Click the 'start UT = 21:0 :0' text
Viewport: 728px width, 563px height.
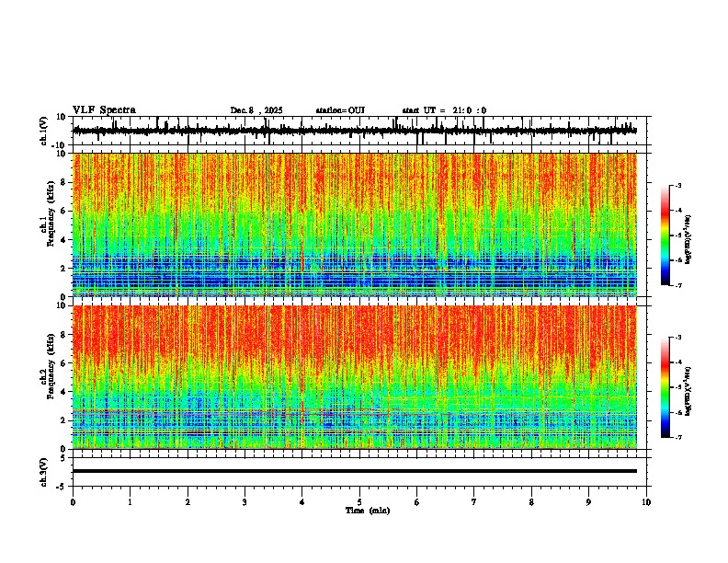pyautogui.click(x=444, y=110)
